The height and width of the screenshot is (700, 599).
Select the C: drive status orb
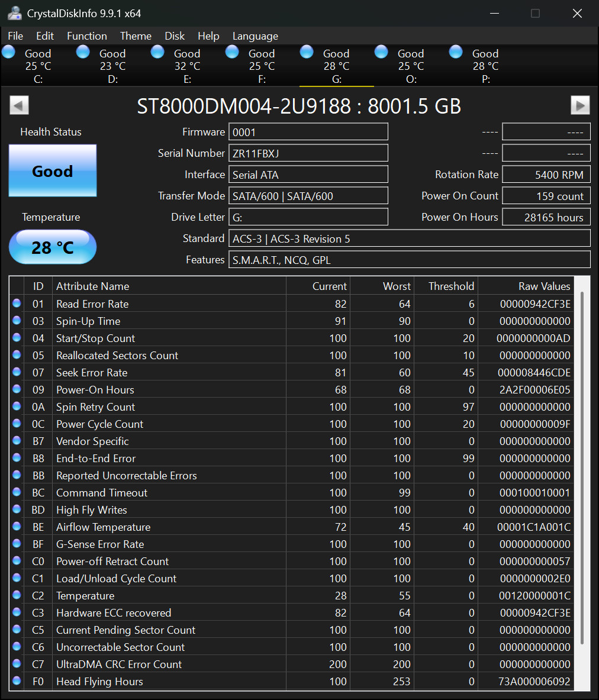(8, 52)
